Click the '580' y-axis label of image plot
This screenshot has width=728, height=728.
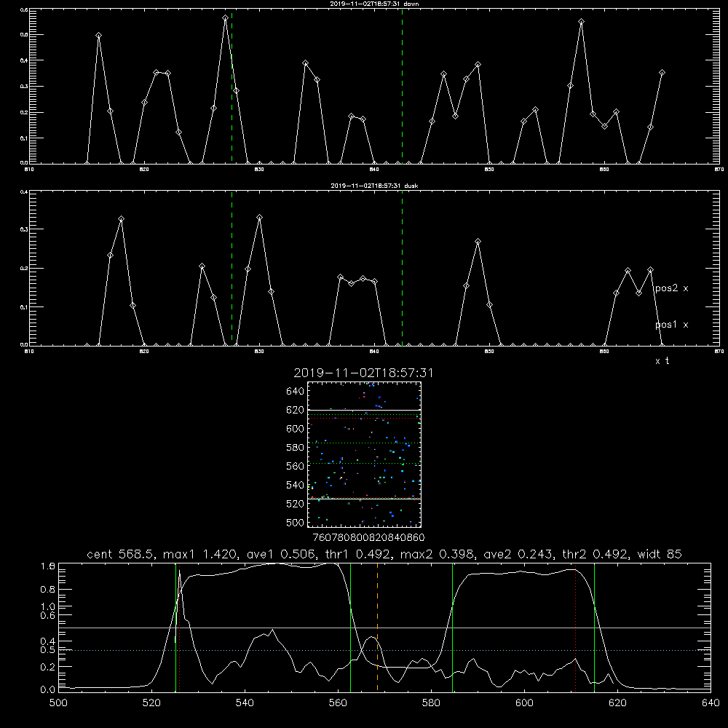coord(296,448)
